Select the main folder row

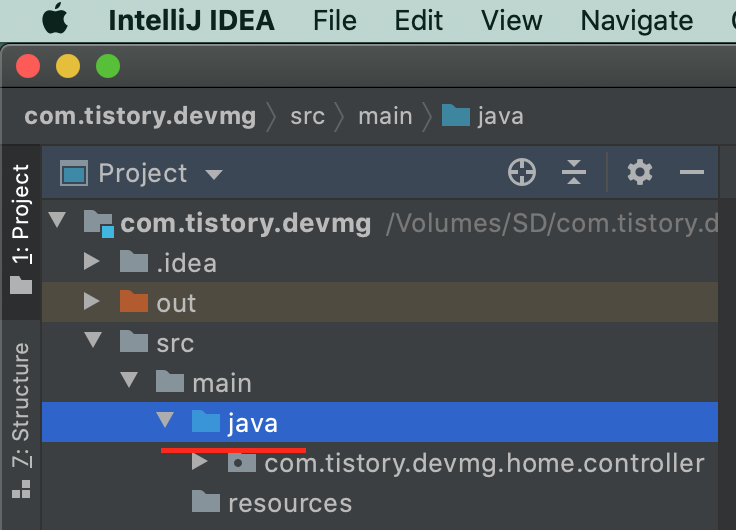(x=380, y=382)
